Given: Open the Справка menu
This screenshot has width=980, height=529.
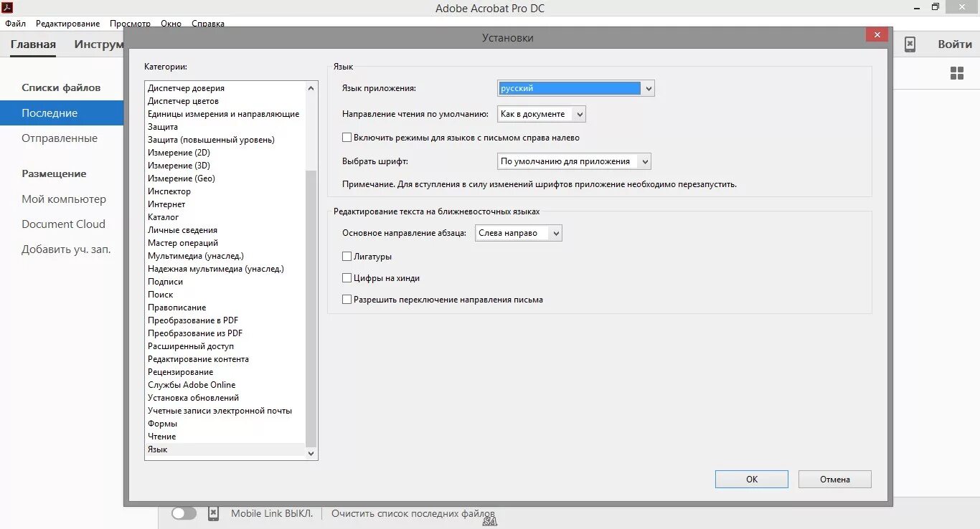Looking at the screenshot, I should (x=208, y=24).
